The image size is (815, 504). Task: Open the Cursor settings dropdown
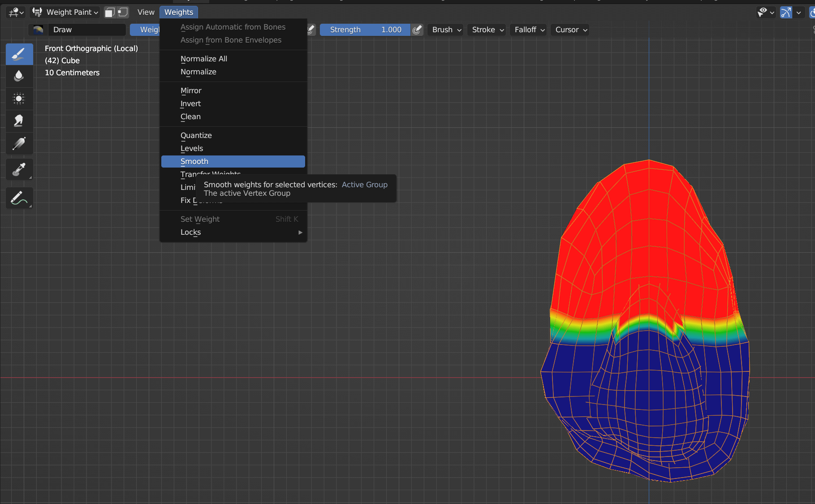570,30
